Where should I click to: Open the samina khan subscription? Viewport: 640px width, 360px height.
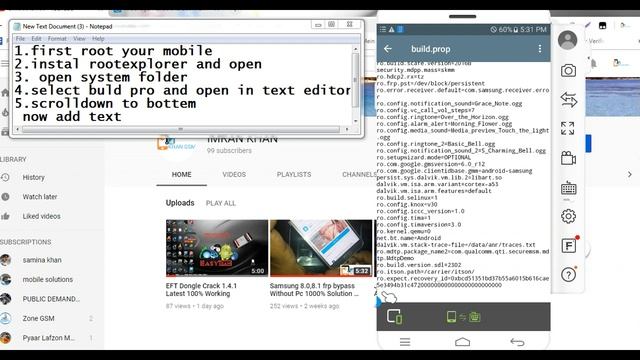pos(42,260)
